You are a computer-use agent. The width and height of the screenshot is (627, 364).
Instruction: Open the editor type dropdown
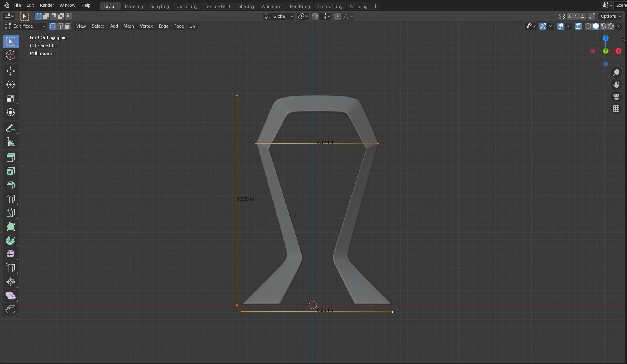(9, 16)
